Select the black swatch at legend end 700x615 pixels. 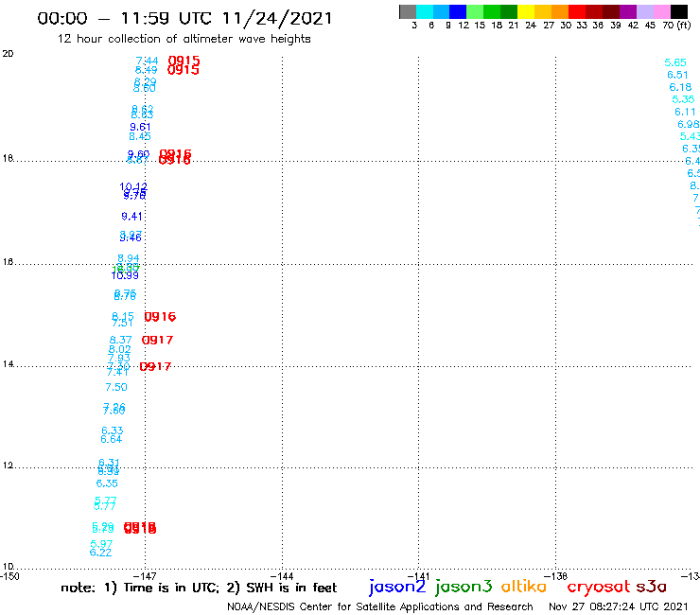pos(678,11)
